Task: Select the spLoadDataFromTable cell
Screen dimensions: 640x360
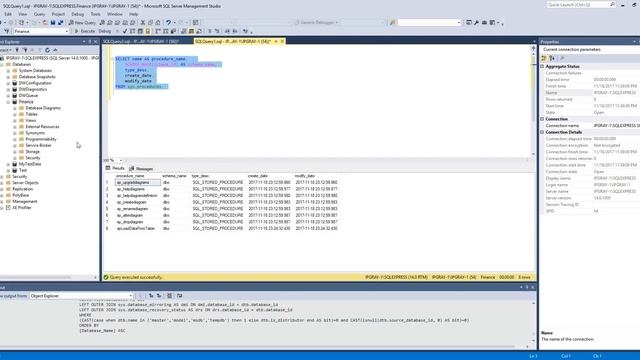Action: click(138, 229)
